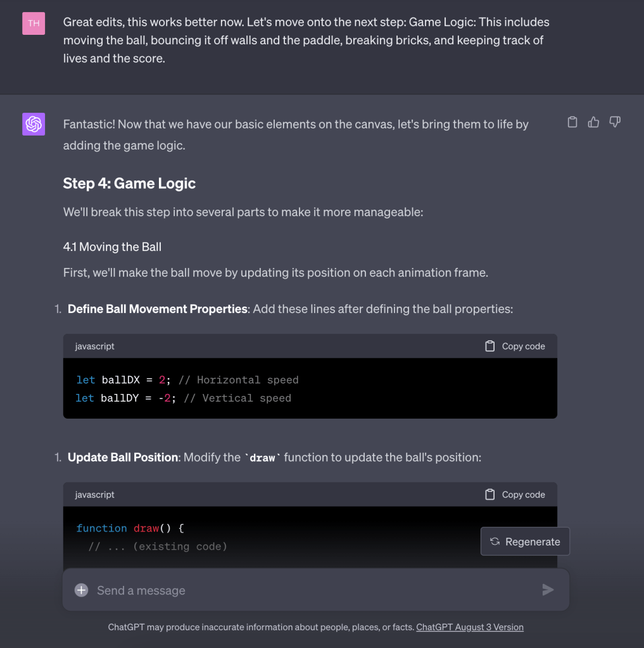Give the response a thumbs up

click(x=593, y=122)
